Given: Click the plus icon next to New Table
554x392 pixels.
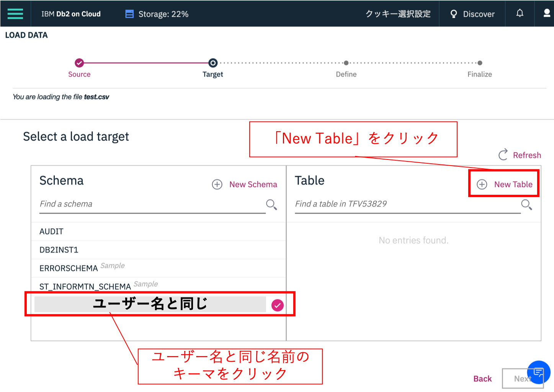Looking at the screenshot, I should 481,184.
